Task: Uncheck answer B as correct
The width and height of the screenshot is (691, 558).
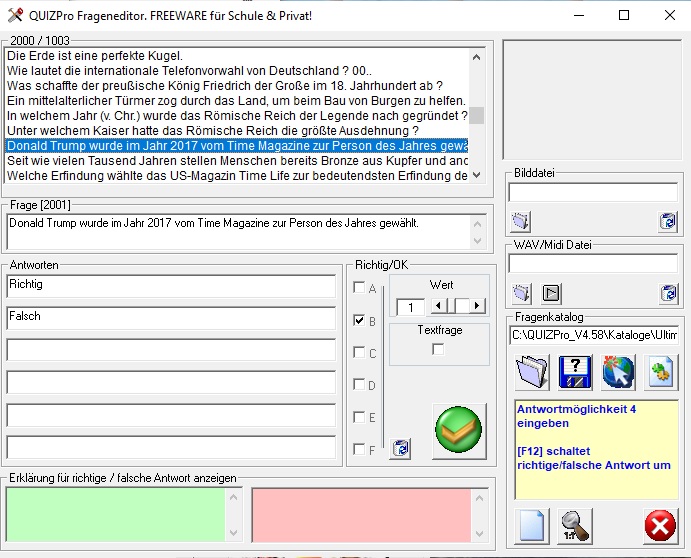Action: coord(359,321)
